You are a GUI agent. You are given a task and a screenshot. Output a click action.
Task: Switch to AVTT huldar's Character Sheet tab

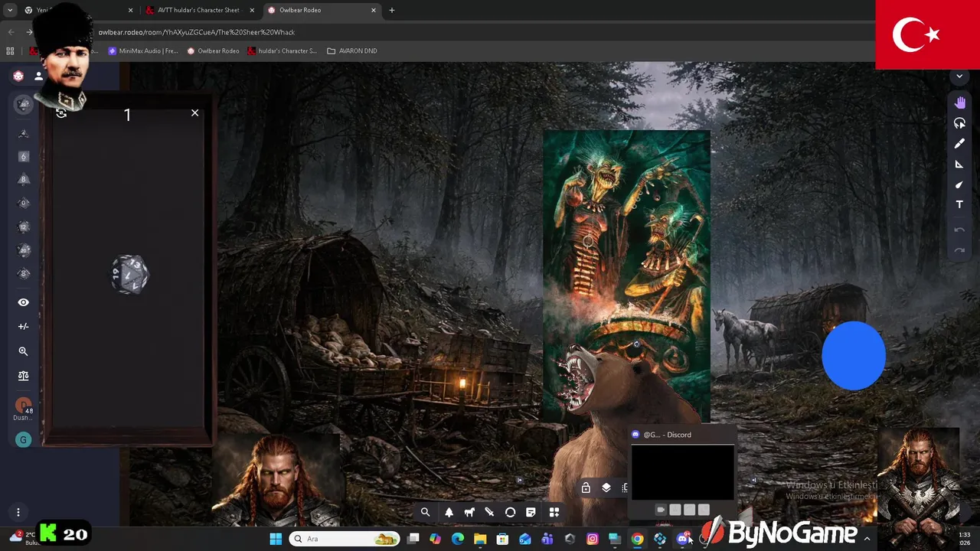point(198,10)
